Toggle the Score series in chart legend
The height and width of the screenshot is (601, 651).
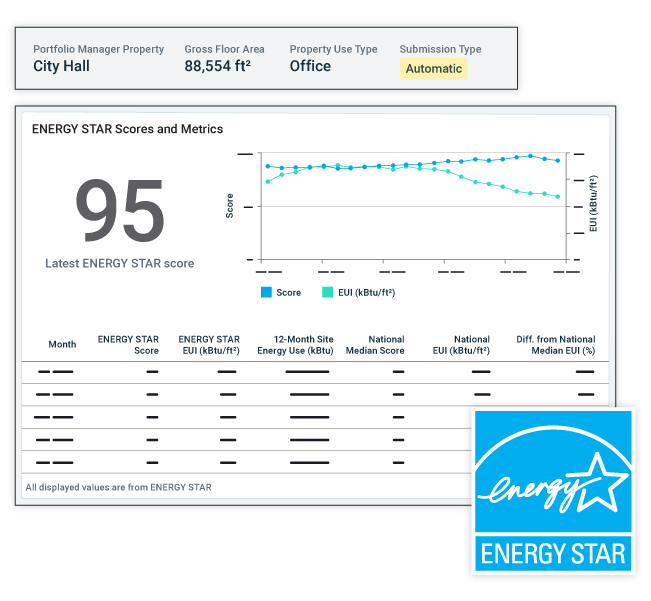pyautogui.click(x=281, y=292)
